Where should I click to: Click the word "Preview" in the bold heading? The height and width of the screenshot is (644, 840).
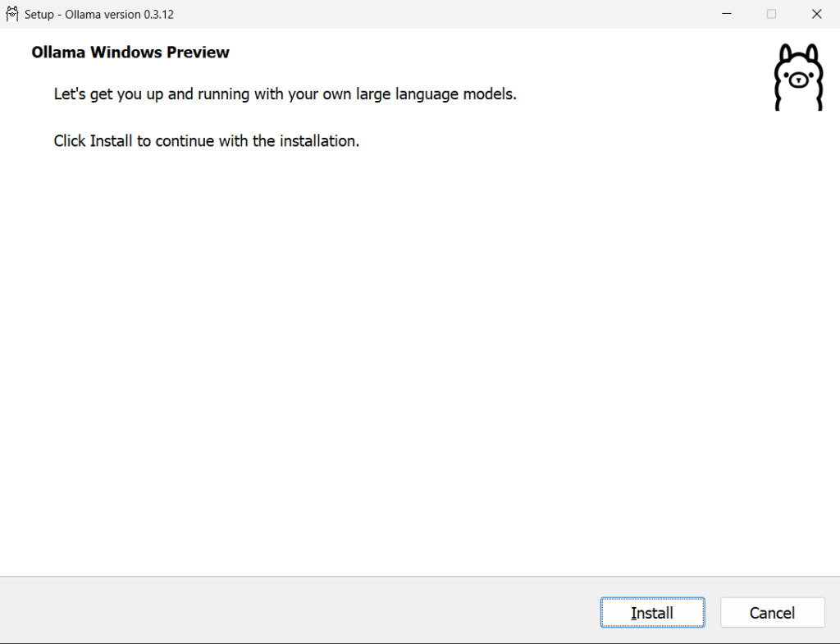click(x=198, y=53)
